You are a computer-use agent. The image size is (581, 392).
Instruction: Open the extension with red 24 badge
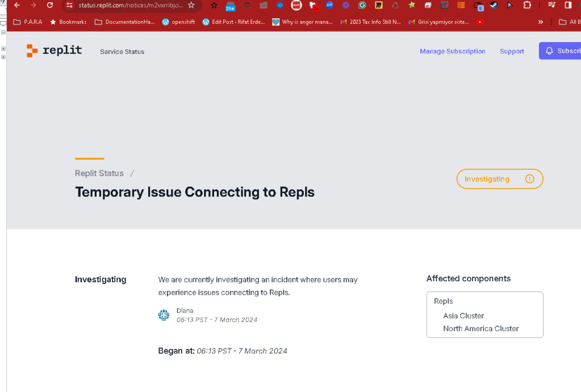(314, 6)
